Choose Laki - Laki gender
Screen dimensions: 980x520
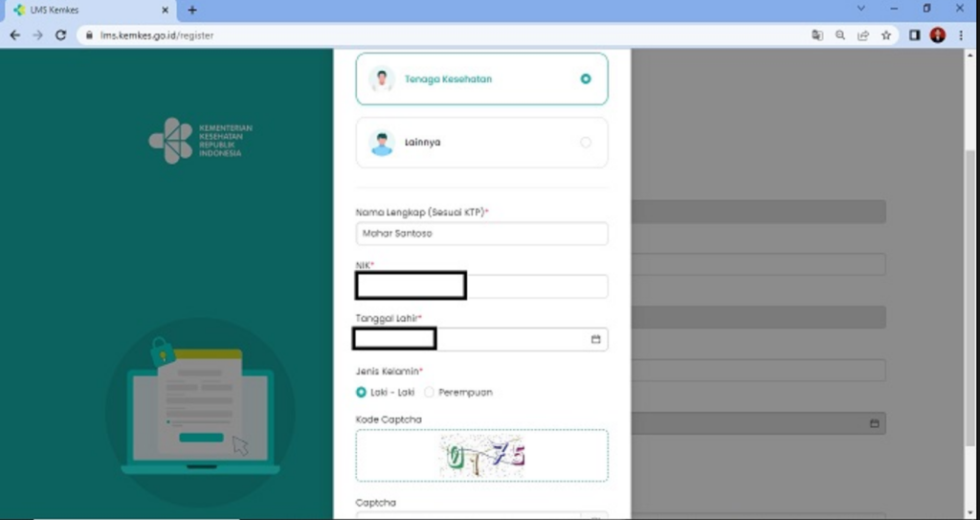(362, 392)
